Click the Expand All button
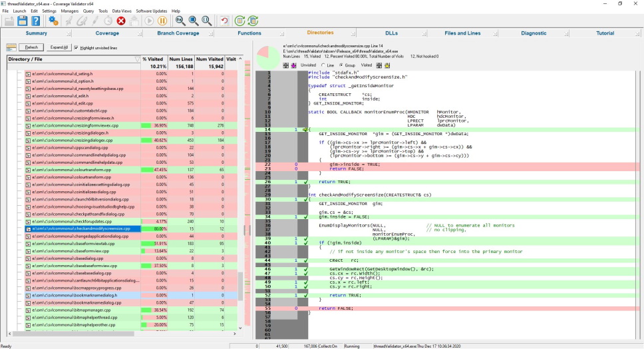This screenshot has width=644, height=349. pyautogui.click(x=59, y=48)
